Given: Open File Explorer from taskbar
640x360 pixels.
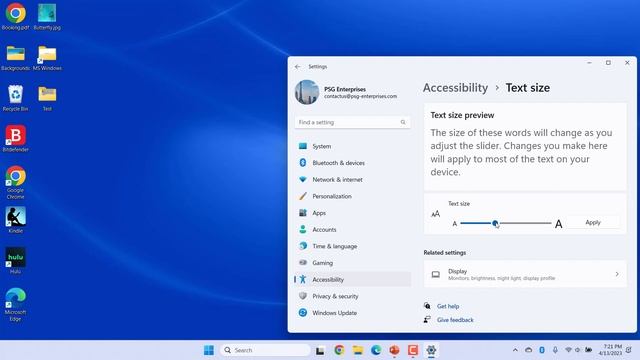Looking at the screenshot, I should [358, 350].
